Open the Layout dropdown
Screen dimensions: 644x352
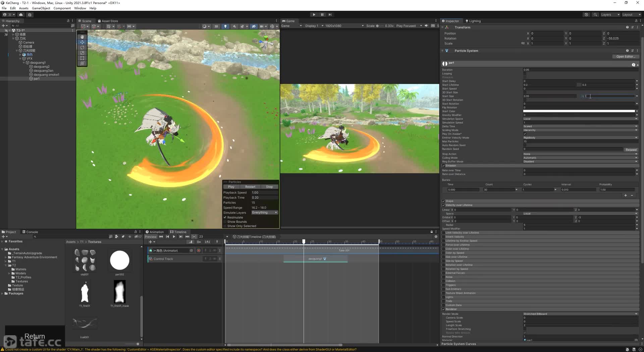click(x=631, y=15)
